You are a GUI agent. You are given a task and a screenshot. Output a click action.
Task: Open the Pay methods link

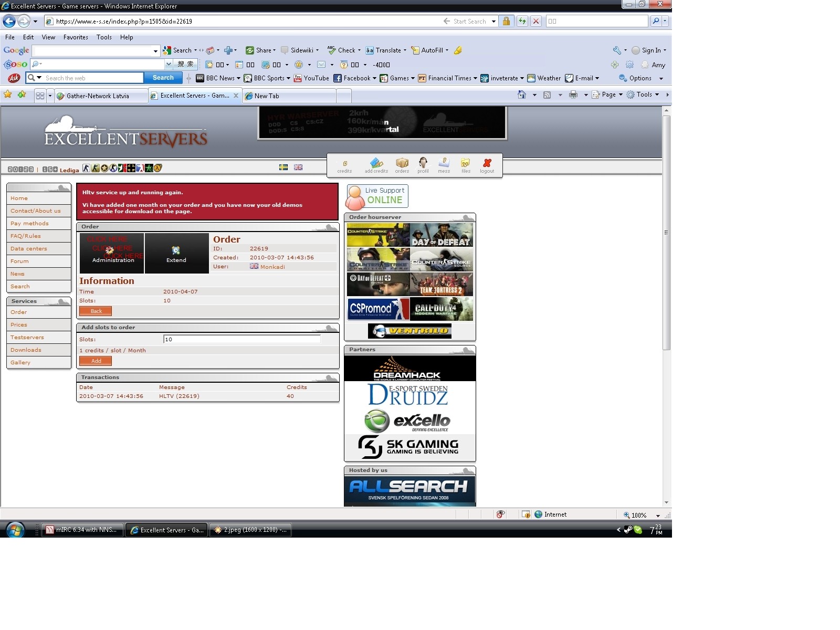click(x=29, y=223)
